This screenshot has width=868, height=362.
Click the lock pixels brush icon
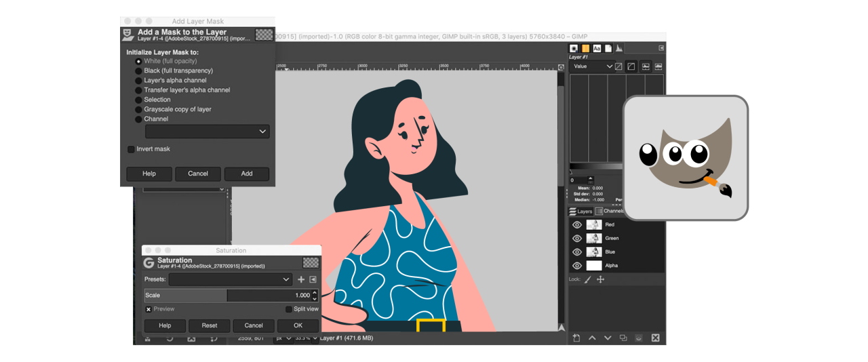pos(588,279)
